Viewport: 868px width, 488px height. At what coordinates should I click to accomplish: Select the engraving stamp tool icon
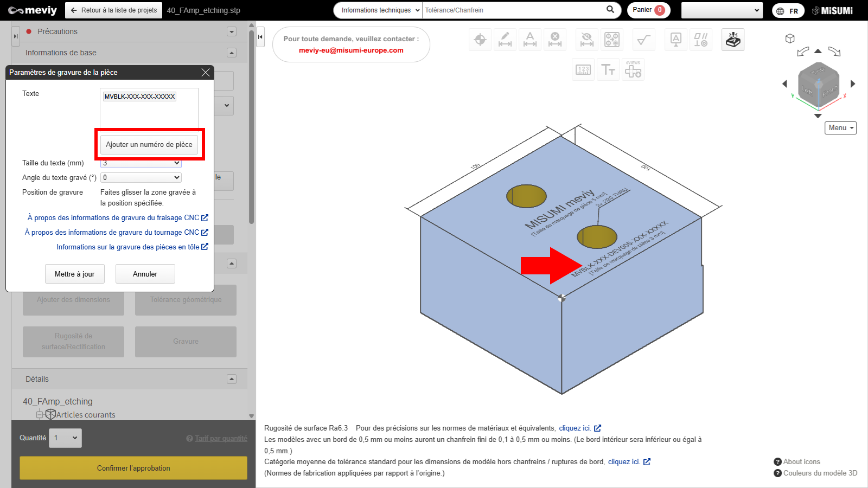click(x=732, y=40)
